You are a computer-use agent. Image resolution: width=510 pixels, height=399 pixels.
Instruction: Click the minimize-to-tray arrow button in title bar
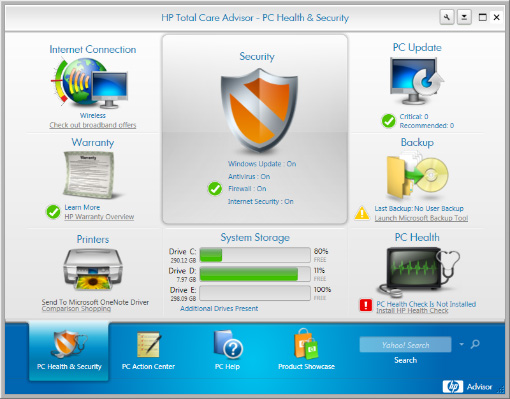[464, 17]
